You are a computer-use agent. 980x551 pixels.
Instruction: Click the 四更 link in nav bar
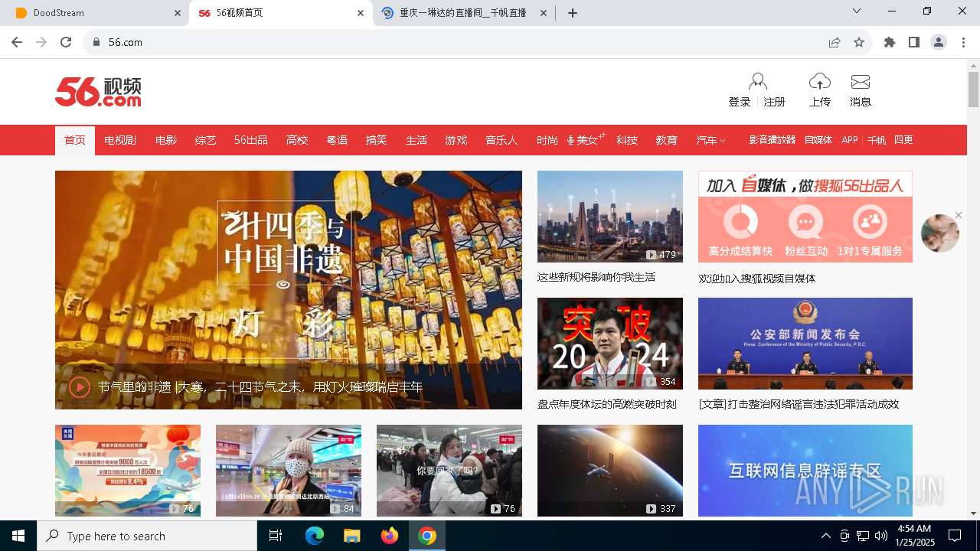click(x=903, y=140)
